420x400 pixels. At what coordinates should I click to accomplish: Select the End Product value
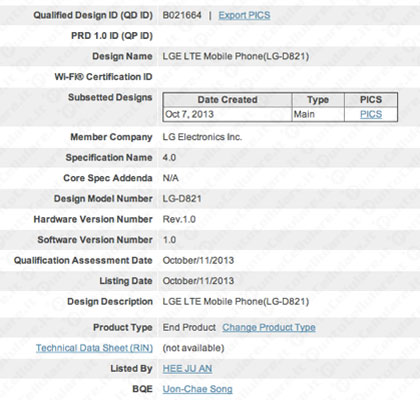[x=189, y=327]
